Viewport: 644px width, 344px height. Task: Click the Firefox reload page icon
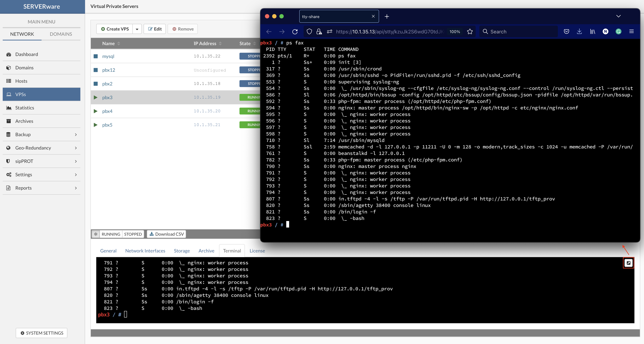295,31
